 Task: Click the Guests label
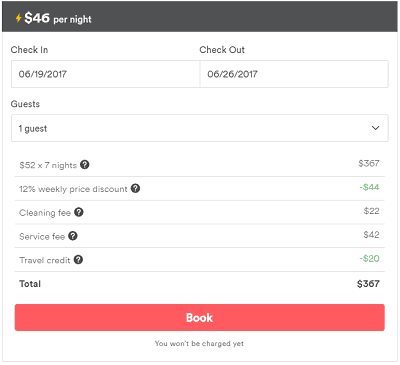pyautogui.click(x=25, y=104)
